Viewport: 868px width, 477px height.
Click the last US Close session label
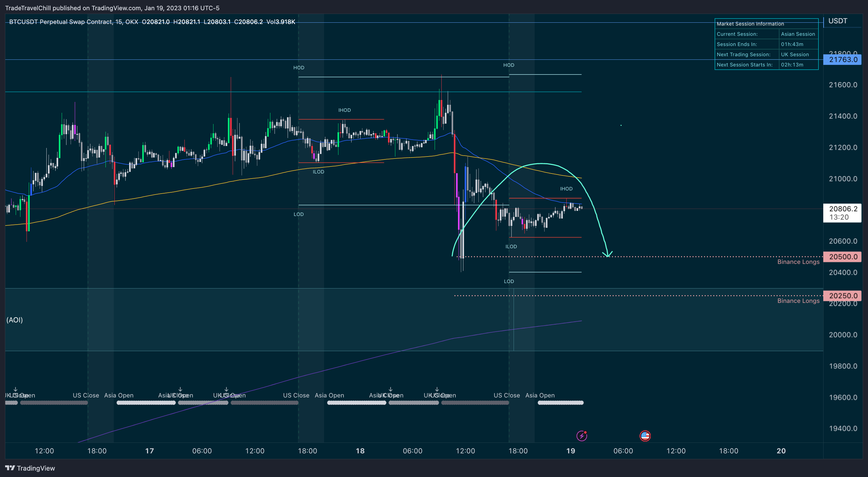507,395
